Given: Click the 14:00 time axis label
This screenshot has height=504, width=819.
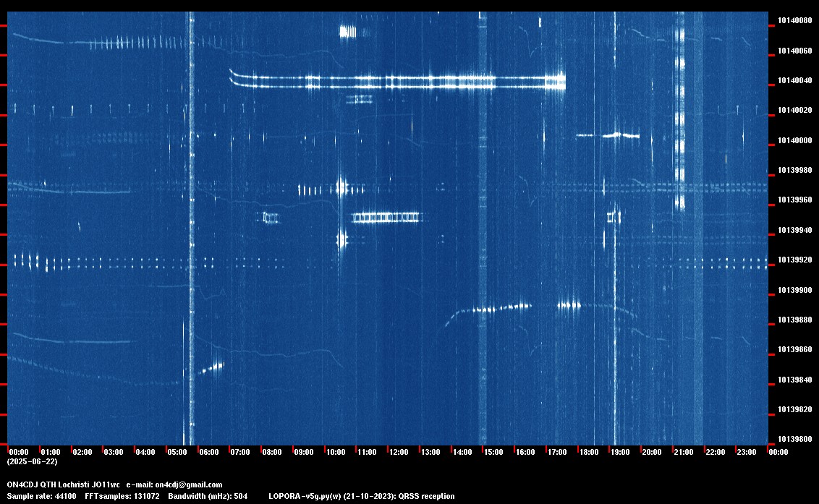Looking at the screenshot, I should tap(462, 452).
